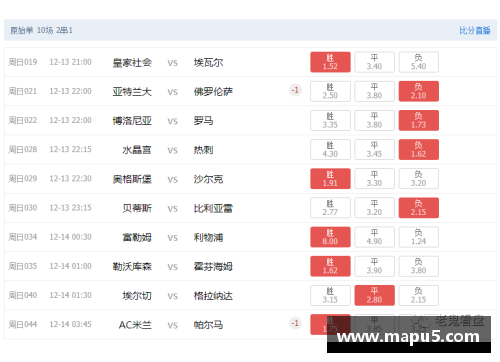Pick 平 3.20 in 贝蒂斯 vs 比利亚雷 row
Viewport: 500px width, 362px height.
[x=374, y=208]
